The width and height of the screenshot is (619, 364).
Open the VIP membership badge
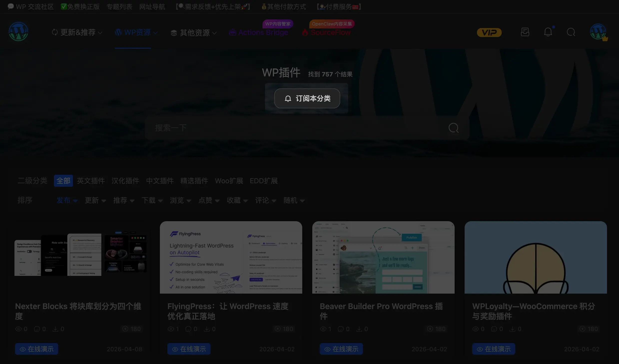[489, 32]
